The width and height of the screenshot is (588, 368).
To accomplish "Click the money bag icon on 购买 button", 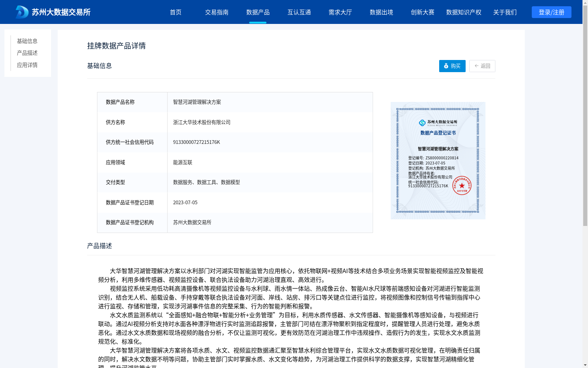I will coord(446,66).
